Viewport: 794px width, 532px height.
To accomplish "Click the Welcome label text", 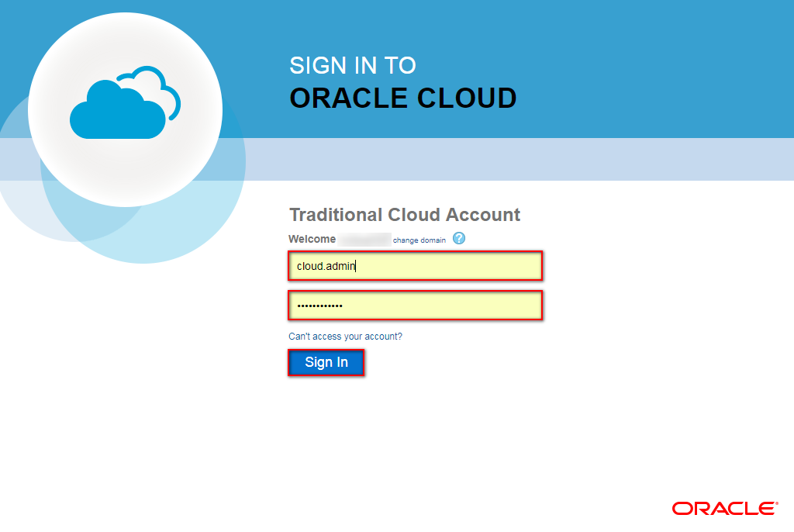I will [312, 239].
